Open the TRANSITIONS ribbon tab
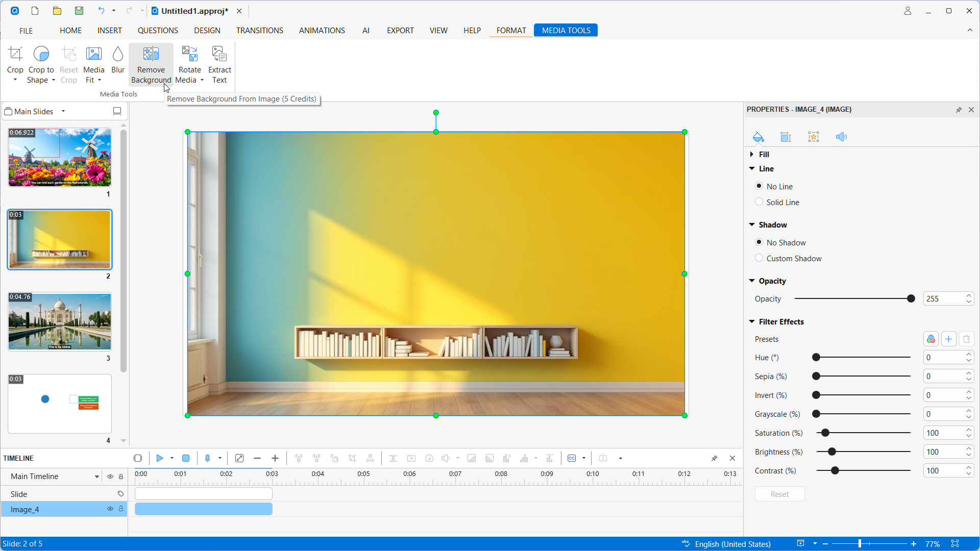980x551 pixels. 259,31
